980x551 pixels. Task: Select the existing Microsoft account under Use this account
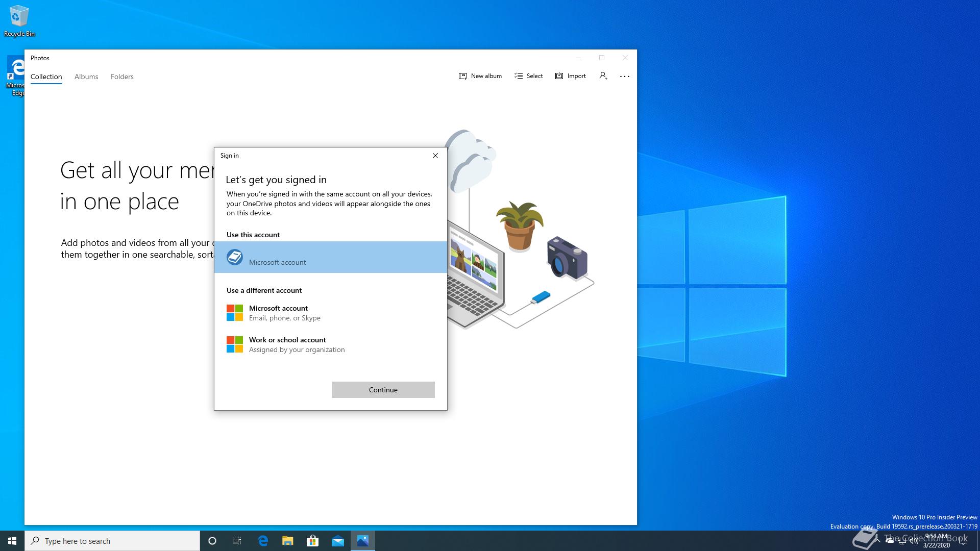tap(331, 257)
